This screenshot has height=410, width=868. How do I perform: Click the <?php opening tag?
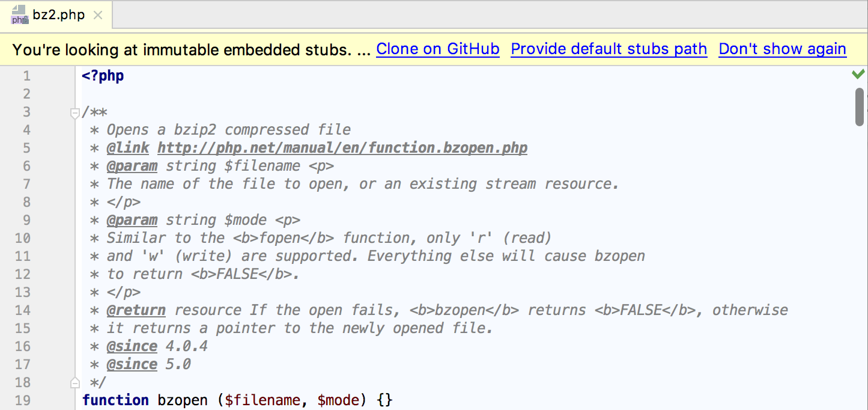pos(103,76)
